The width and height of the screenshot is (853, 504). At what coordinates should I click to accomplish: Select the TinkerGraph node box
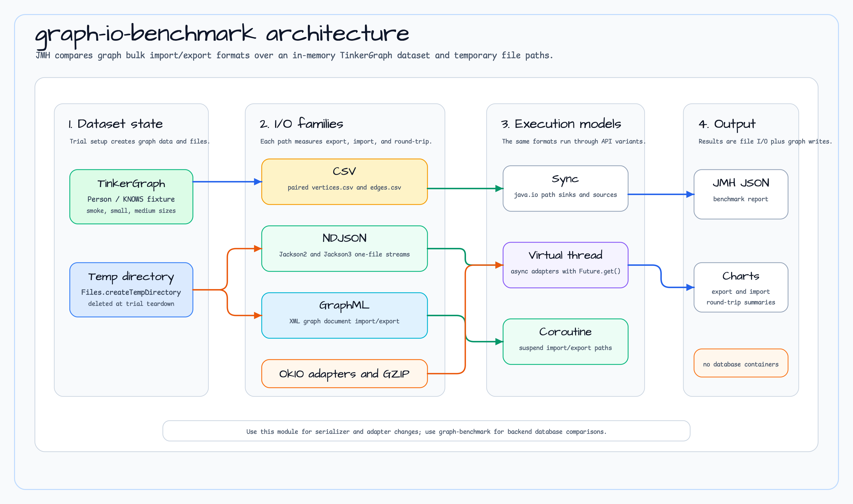tap(131, 197)
